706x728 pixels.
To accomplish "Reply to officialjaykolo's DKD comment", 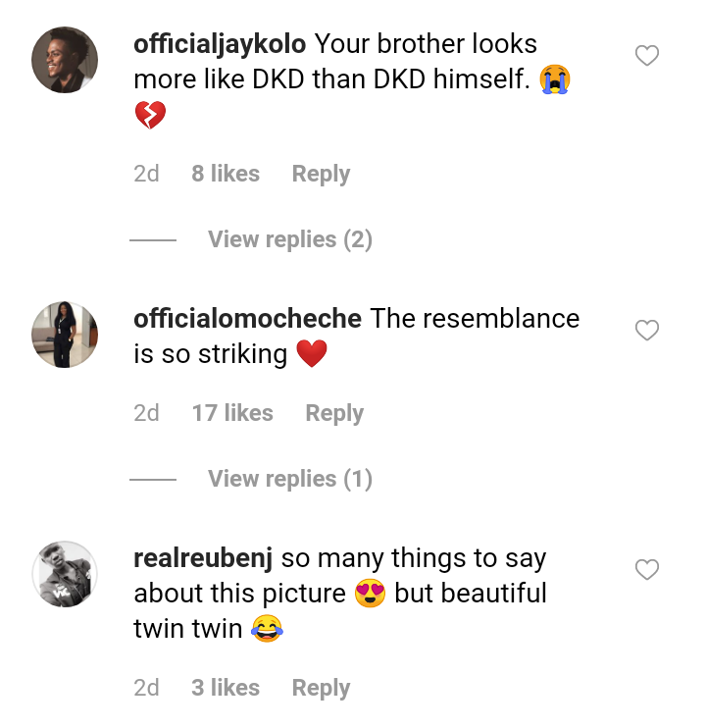I will click(x=321, y=174).
